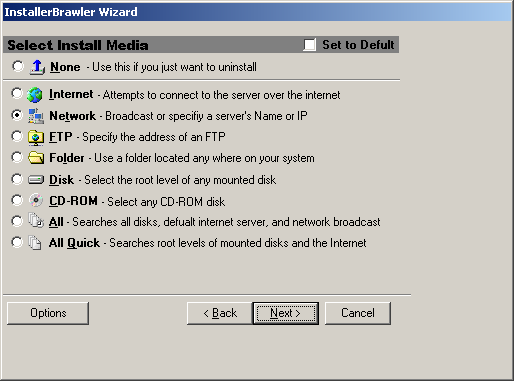
Task: Click the networked computers icon for Network
Action: click(x=36, y=116)
